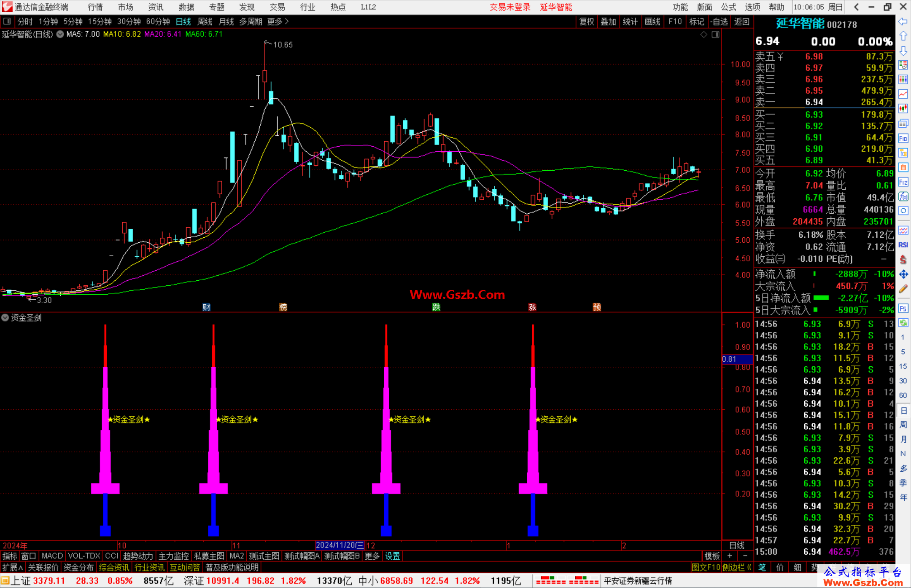Open 图文F10 at the bottom bar
The width and height of the screenshot is (911, 588).
pyautogui.click(x=706, y=567)
